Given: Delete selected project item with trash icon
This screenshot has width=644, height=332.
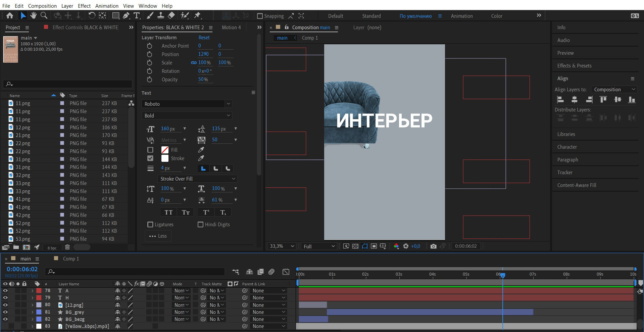Looking at the screenshot, I should [x=67, y=247].
